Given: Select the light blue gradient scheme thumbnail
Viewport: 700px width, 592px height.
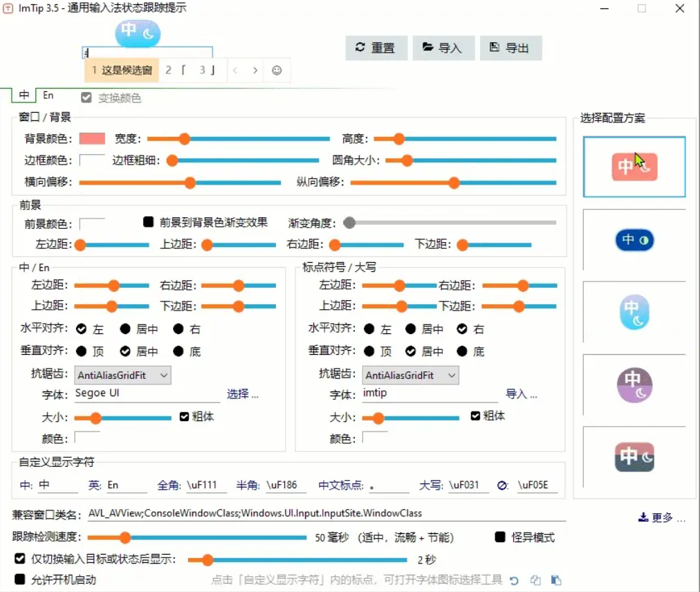Looking at the screenshot, I should point(634,312).
